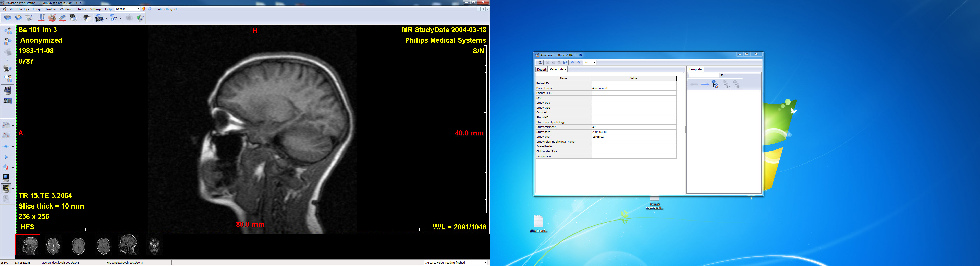Screen dimensions: 980x266
Task: Click the Study comment row label
Action: click(x=563, y=127)
